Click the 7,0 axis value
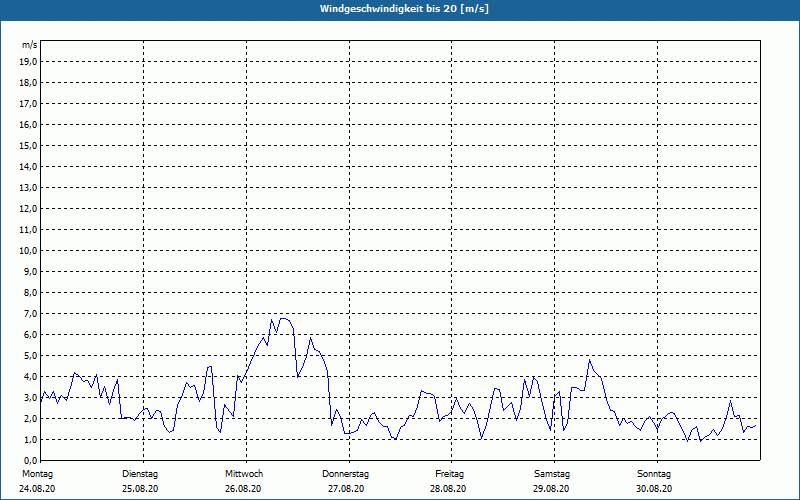 click(29, 314)
